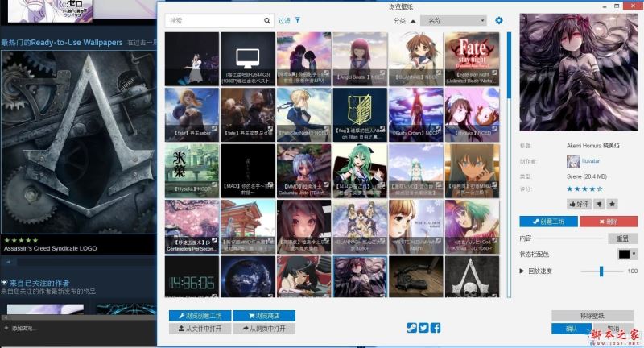Image resolution: width=644 pixels, height=348 pixels.
Task: Select the WHITE ALBUM wallpaper thumbnail
Action: coord(416,226)
